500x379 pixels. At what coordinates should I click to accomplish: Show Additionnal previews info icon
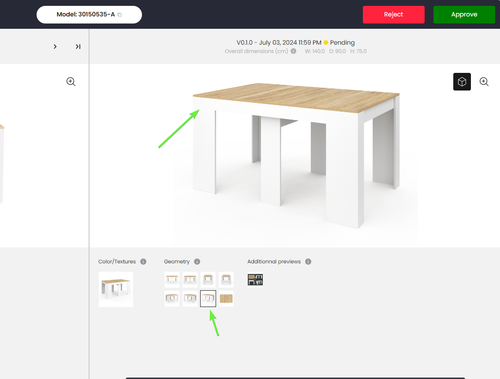[308, 262]
